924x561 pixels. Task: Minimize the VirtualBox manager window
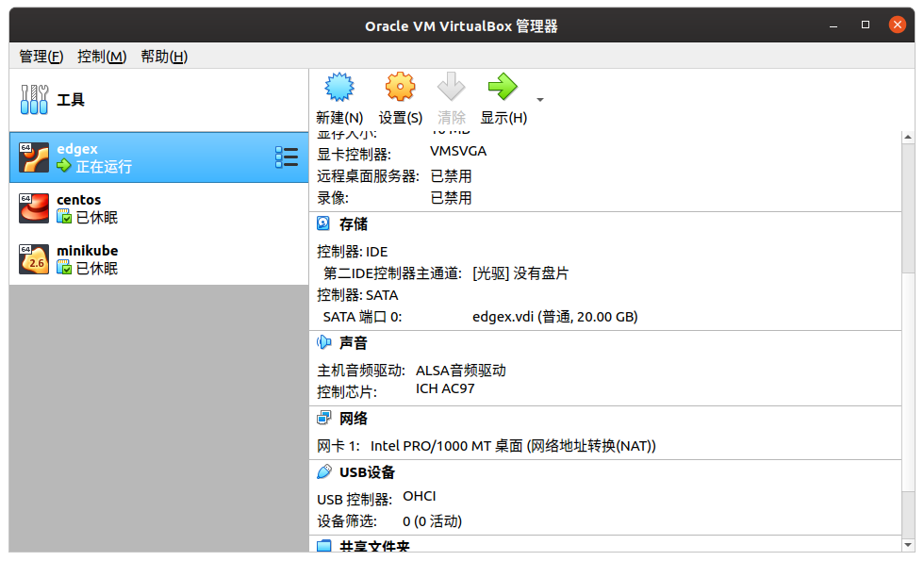[x=833, y=25]
